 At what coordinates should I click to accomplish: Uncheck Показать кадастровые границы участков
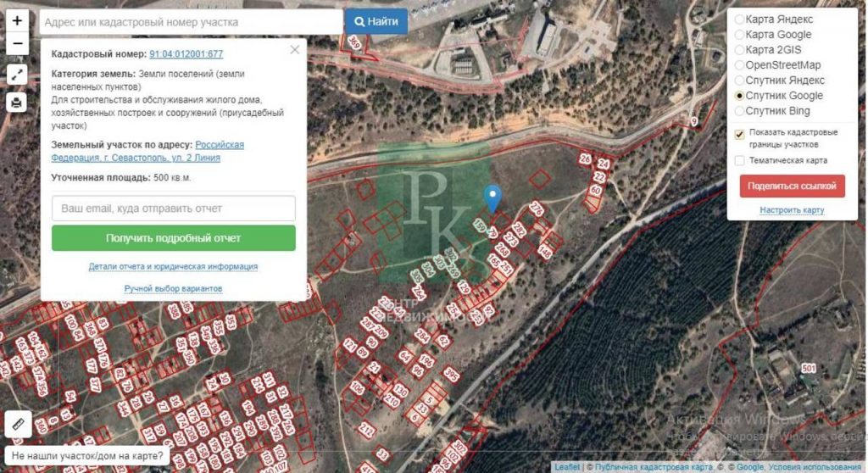739,134
